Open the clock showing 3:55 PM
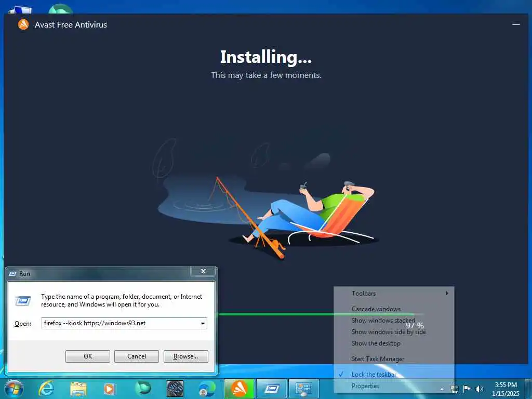 coord(506,385)
